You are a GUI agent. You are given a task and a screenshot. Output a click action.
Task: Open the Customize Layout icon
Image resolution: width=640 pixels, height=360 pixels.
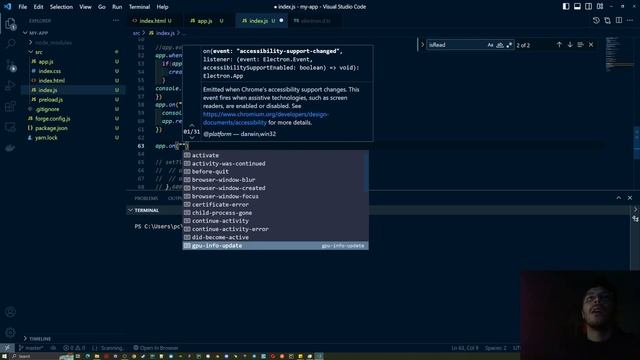point(600,7)
